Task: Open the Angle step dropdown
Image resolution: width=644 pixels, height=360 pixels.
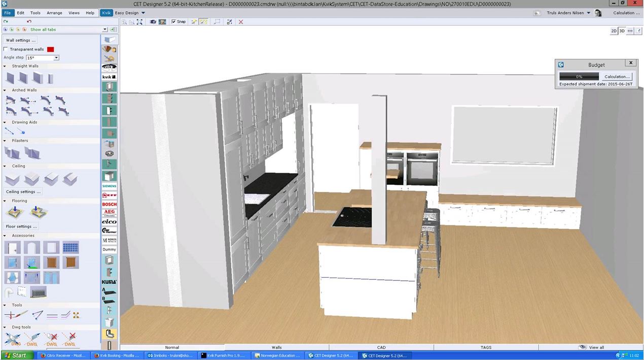Action: 56,58
